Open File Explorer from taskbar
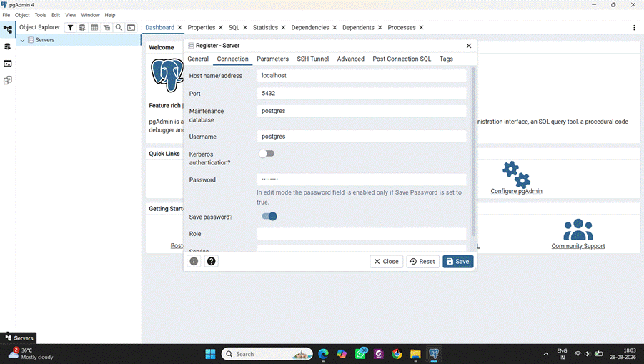Viewport: 644px width, 364px height. (x=415, y=354)
